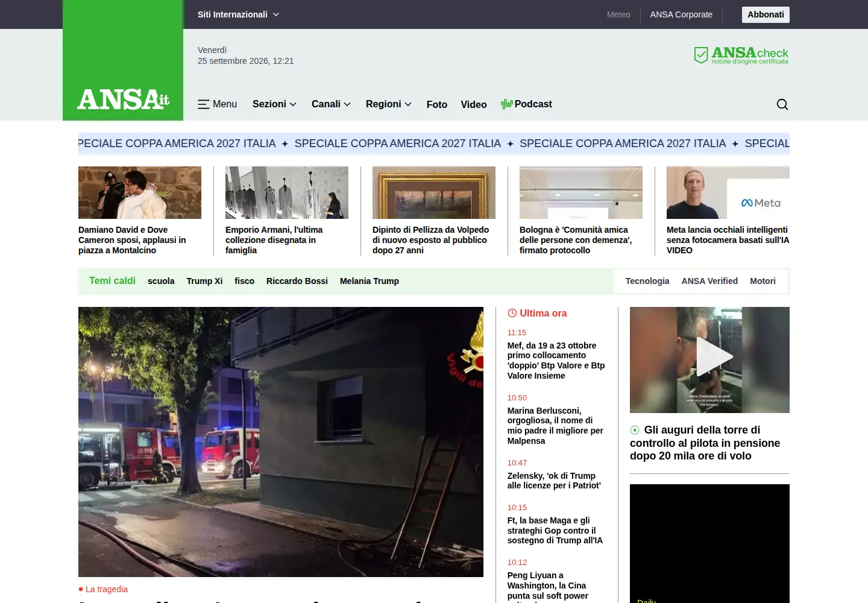Open the 11:15 Mef Btp Valore news
The height and width of the screenshot is (603, 868).
(x=556, y=361)
